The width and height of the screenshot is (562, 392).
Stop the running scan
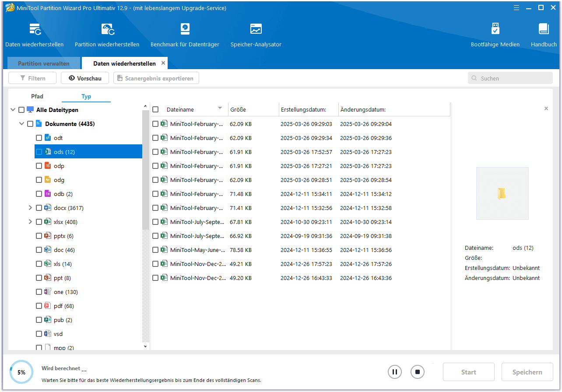[x=418, y=372]
